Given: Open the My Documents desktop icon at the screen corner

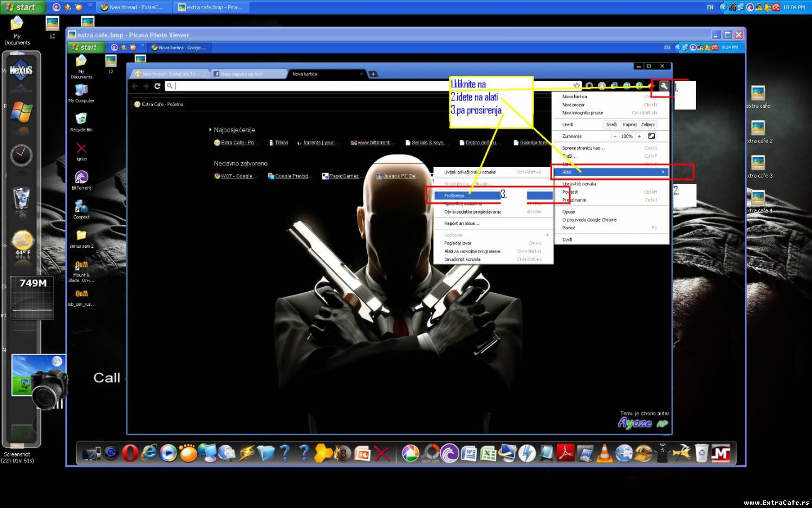Looking at the screenshot, I should (17, 30).
